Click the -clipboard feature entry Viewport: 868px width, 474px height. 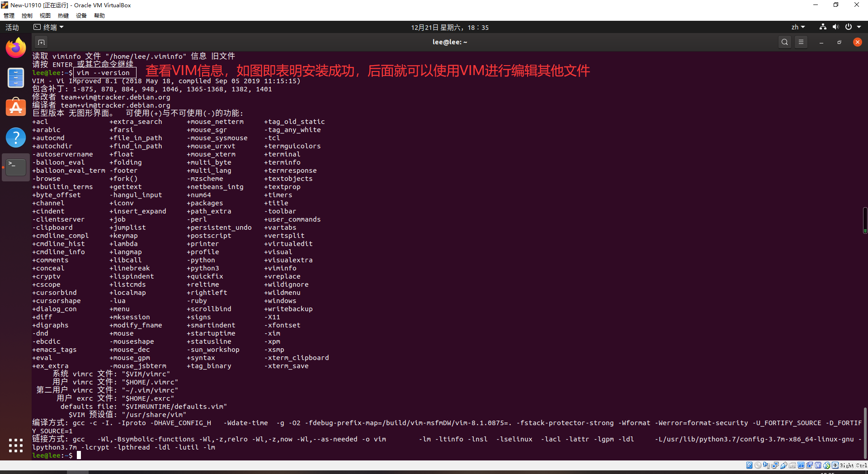tap(52, 228)
